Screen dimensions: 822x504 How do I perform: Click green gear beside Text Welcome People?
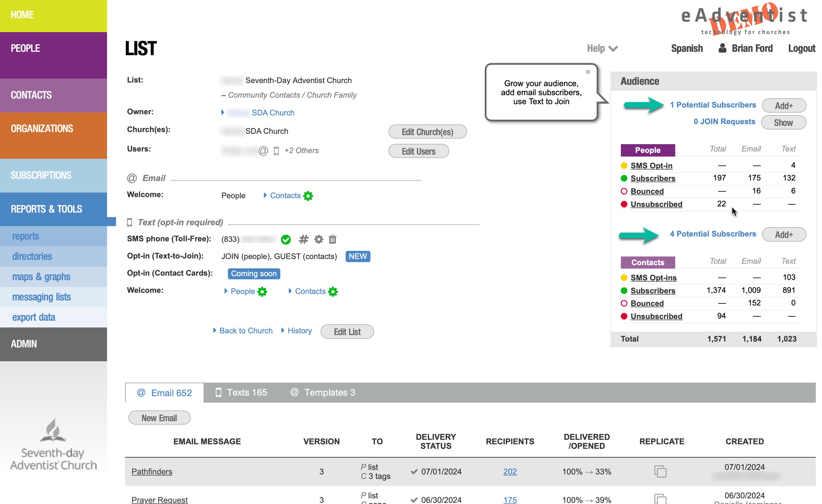click(x=262, y=292)
